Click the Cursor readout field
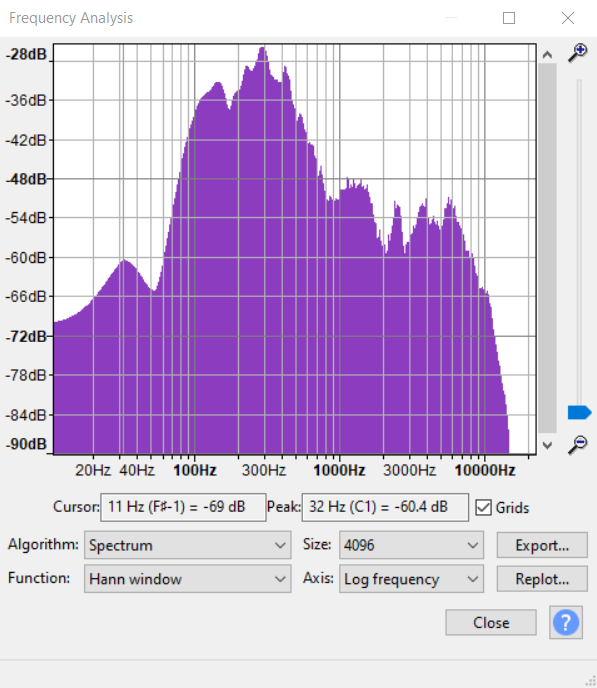Screen dimensions: 597x688 click(183, 507)
